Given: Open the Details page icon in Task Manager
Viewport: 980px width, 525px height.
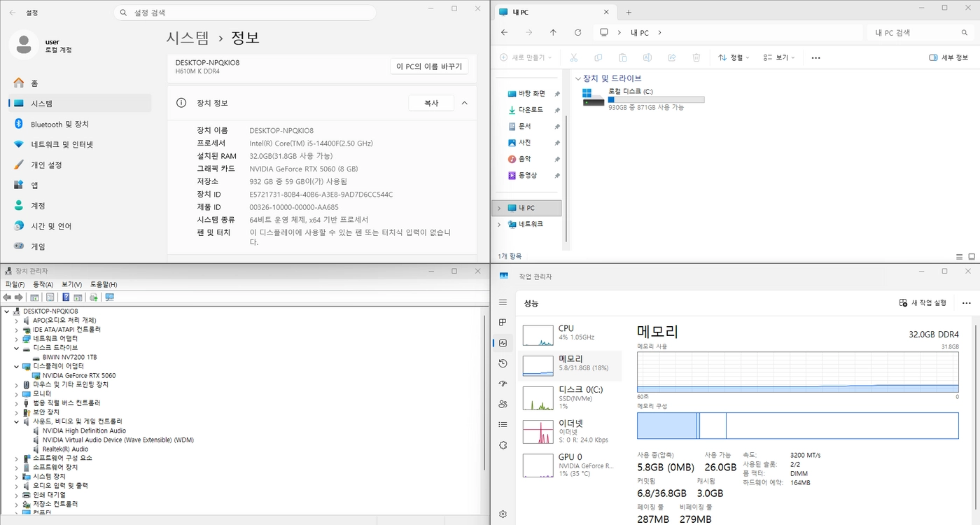Looking at the screenshot, I should tap(503, 424).
